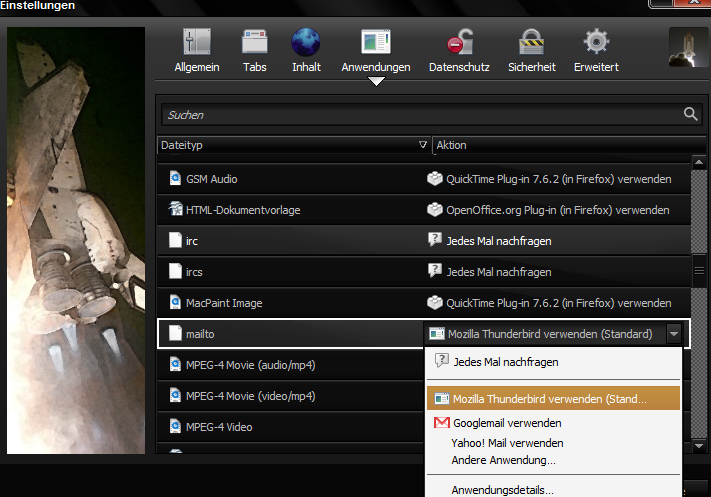
Task: Open the Erweitert gear panel
Action: coord(596,50)
